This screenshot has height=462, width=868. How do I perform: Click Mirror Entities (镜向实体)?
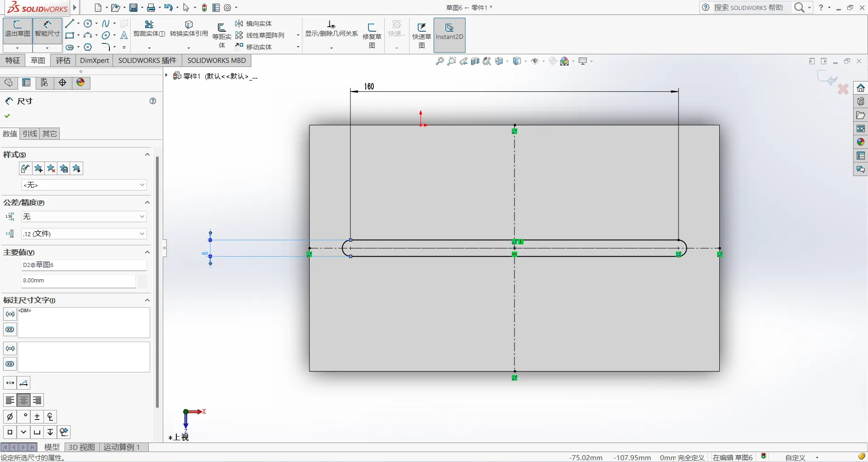(254, 24)
